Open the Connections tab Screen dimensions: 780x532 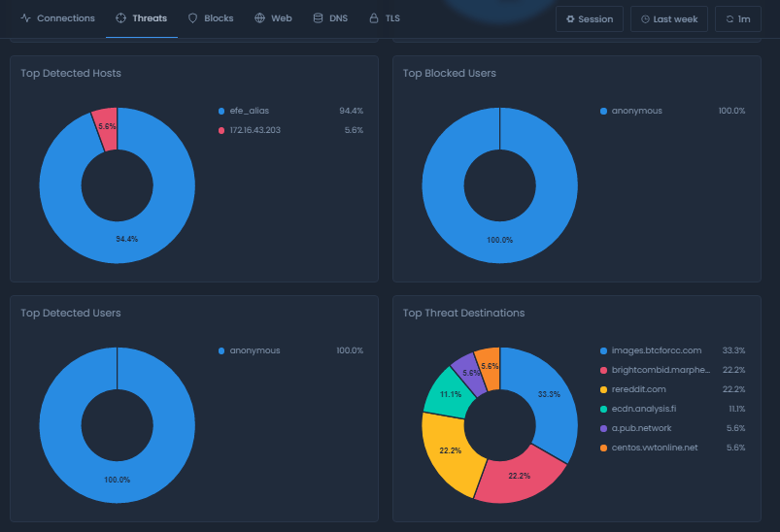click(57, 18)
